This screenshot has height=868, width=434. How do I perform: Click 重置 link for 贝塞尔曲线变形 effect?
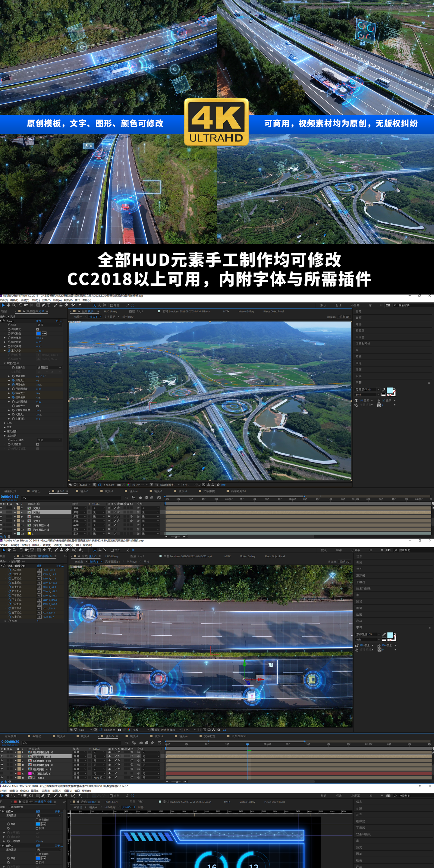[x=39, y=566]
